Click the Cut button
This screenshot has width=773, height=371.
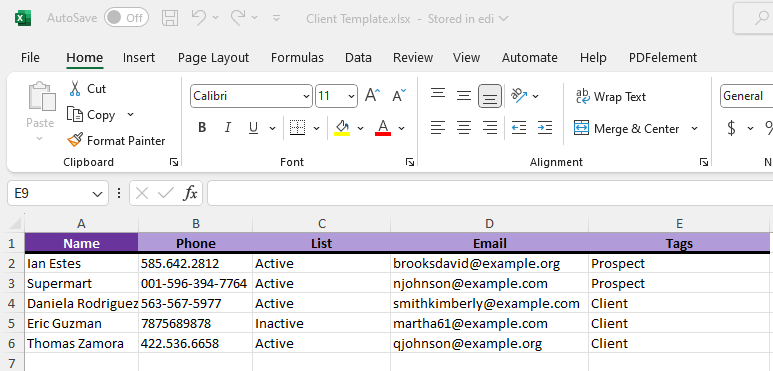pyautogui.click(x=87, y=89)
